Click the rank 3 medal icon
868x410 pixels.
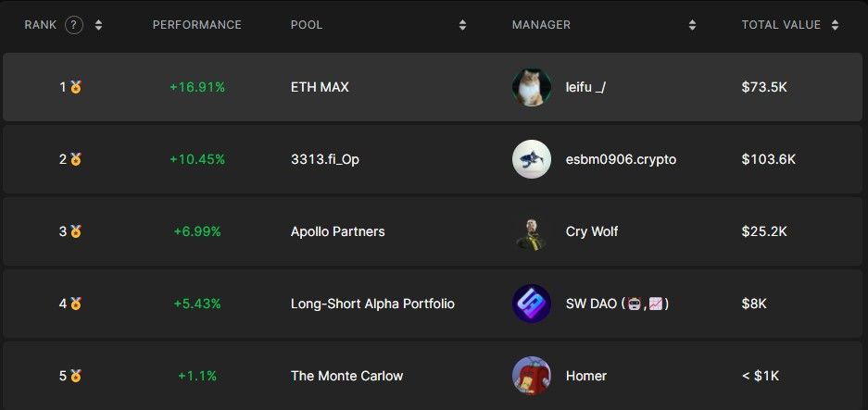tap(76, 231)
